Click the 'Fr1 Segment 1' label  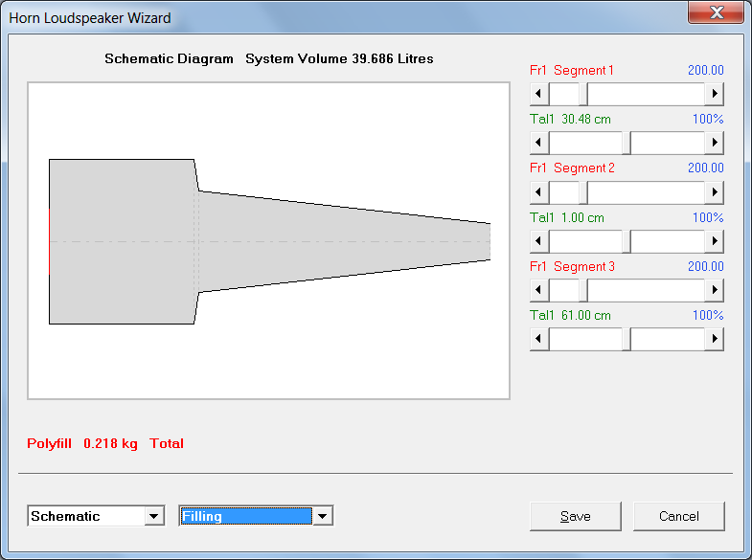[572, 71]
